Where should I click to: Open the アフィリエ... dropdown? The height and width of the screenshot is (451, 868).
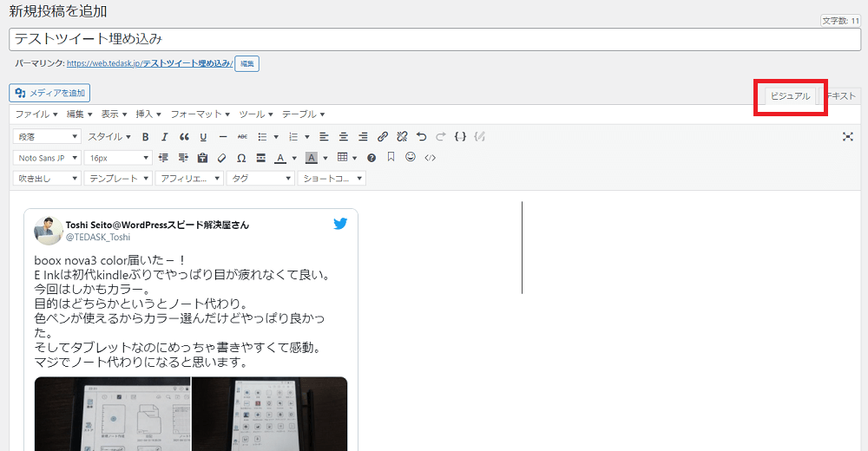pos(189,178)
